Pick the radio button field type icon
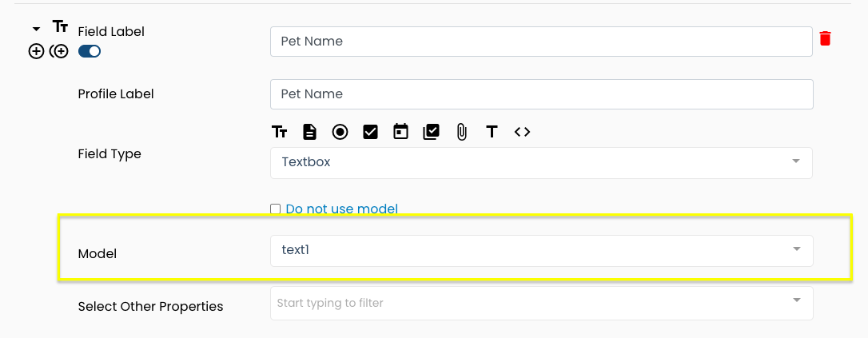 click(340, 132)
